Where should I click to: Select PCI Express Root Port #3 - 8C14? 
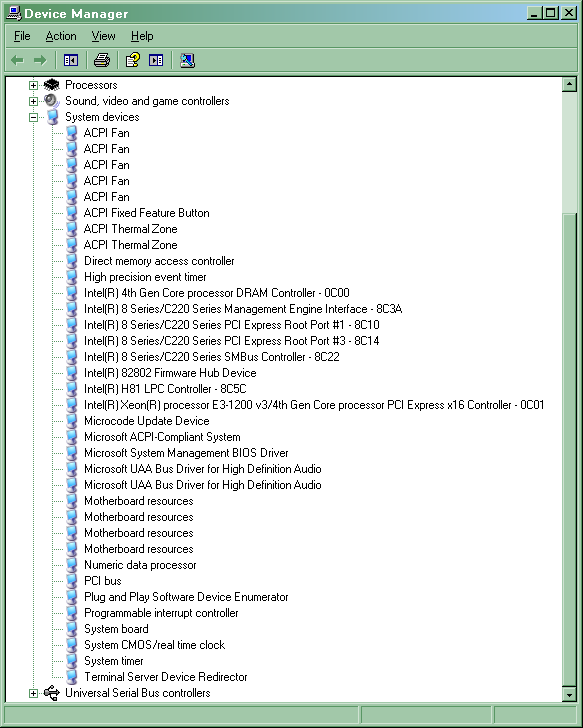point(232,341)
